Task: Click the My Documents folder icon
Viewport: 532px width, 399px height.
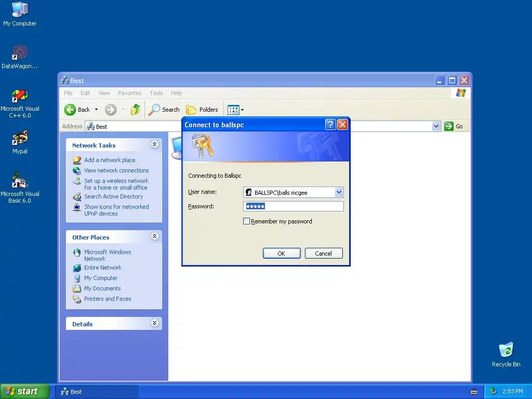Action: [77, 289]
